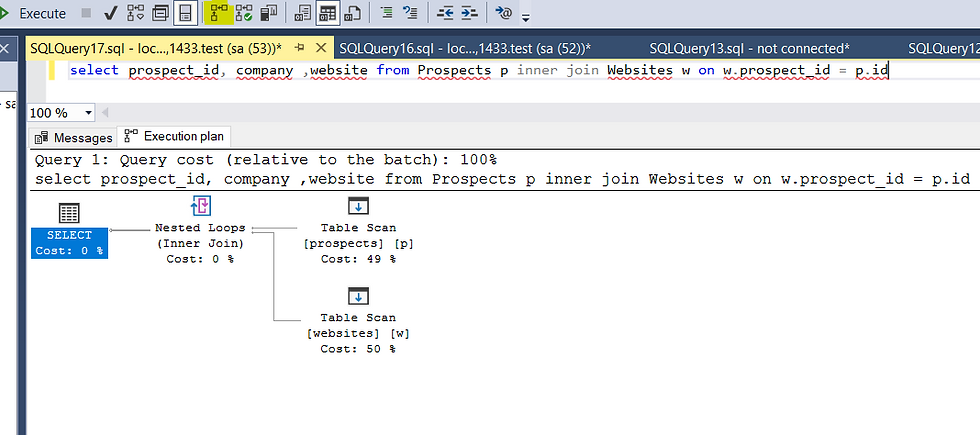
Task: Switch to the Messages tab
Action: click(x=74, y=138)
